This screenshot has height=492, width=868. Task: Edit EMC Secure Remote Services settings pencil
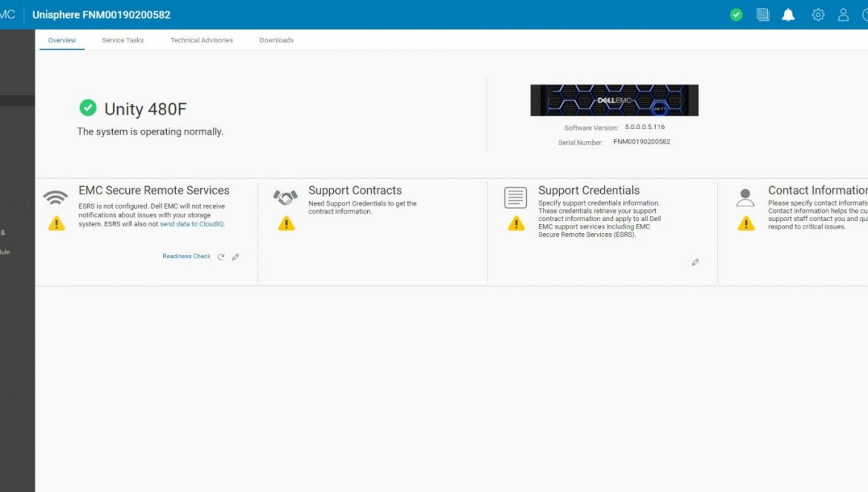click(x=235, y=257)
